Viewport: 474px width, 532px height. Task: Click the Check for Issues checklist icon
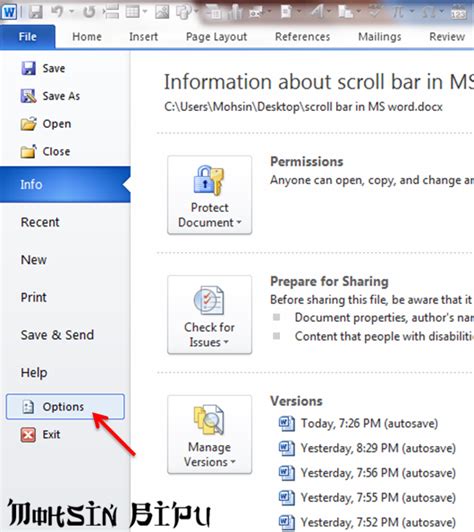coord(209,300)
